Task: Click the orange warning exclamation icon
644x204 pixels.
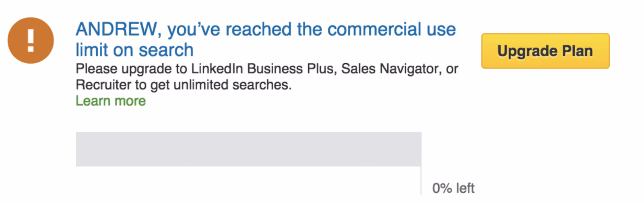Action: pos(31,40)
